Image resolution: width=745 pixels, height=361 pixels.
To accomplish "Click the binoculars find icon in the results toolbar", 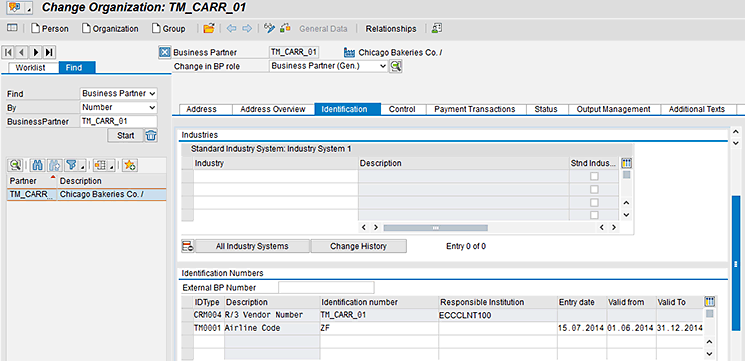I will tap(38, 165).
